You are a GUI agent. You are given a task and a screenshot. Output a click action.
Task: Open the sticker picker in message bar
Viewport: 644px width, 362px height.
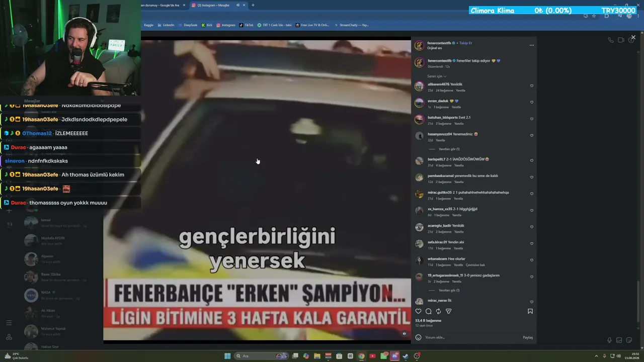[629, 340]
